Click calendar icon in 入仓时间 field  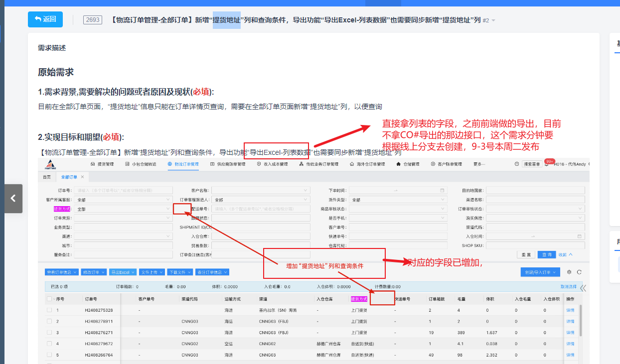(580, 236)
